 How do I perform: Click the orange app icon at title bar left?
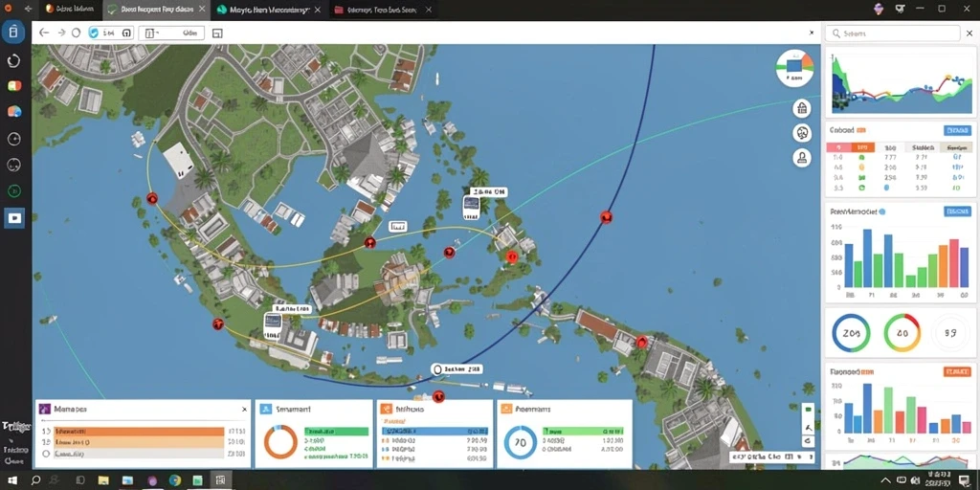coord(10,9)
